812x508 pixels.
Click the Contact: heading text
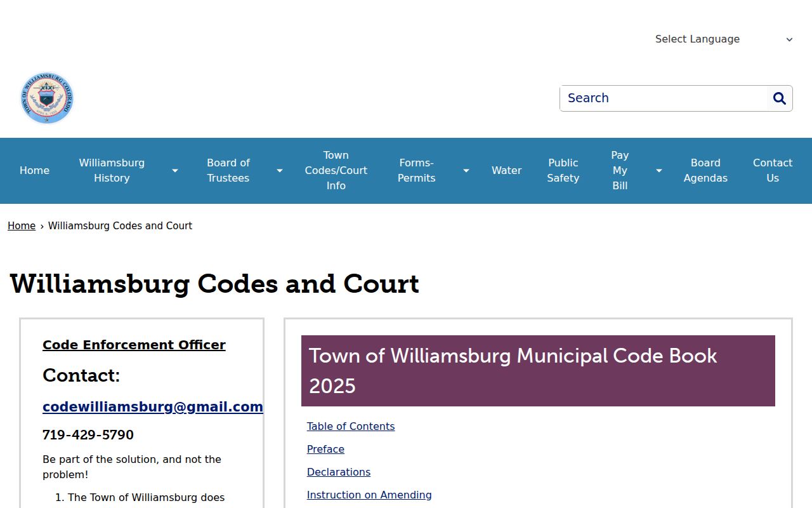(81, 375)
